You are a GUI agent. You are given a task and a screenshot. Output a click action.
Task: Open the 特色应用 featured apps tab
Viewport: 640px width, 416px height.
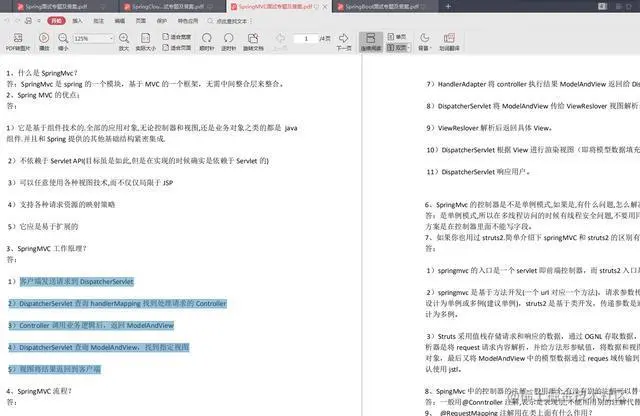[x=188, y=20]
